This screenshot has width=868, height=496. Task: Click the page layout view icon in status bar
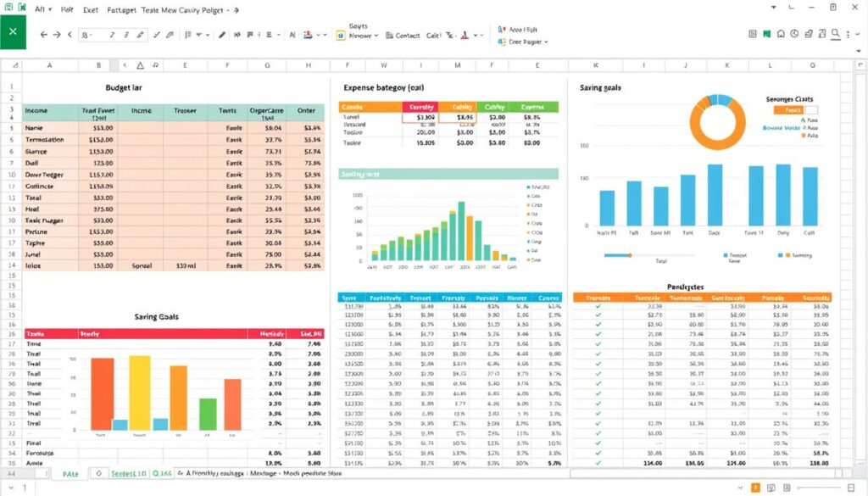tap(771, 488)
